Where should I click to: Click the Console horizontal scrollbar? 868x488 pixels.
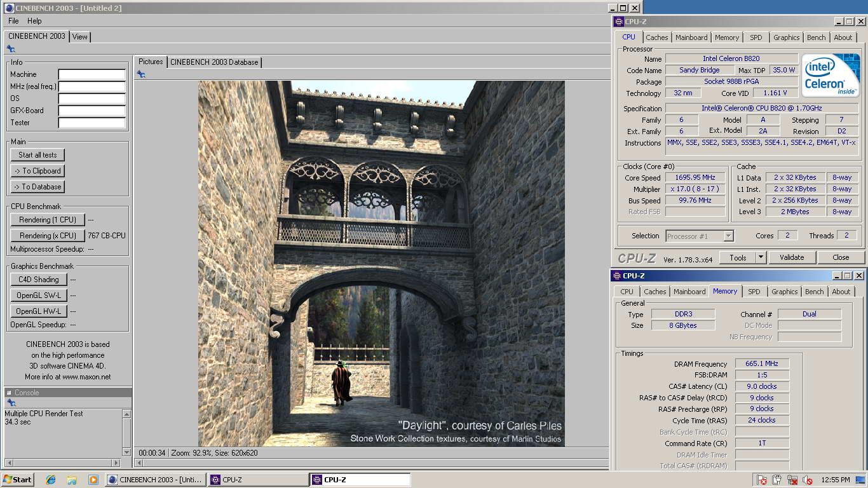62,463
